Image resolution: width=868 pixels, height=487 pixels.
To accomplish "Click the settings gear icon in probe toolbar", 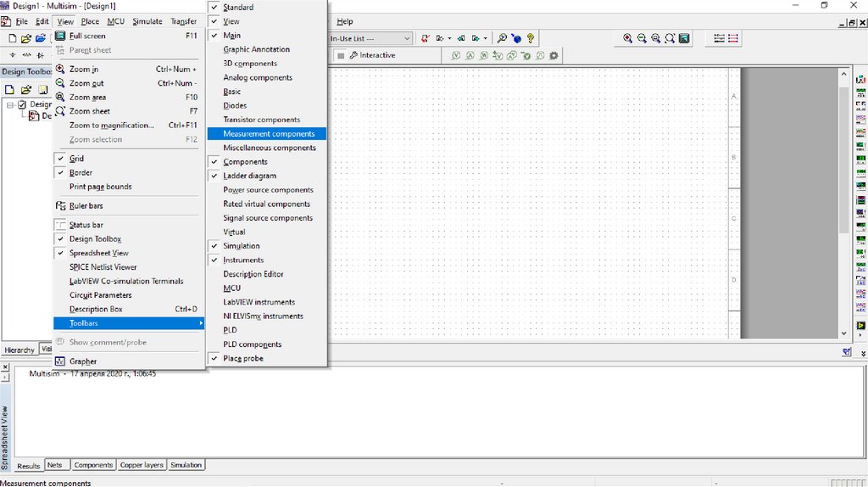I will [554, 56].
